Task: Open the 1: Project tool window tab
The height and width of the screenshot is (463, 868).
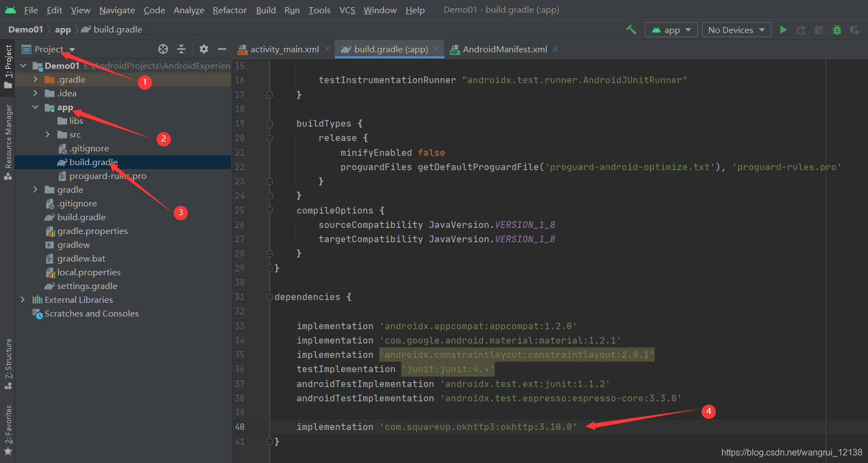Action: pos(8,66)
